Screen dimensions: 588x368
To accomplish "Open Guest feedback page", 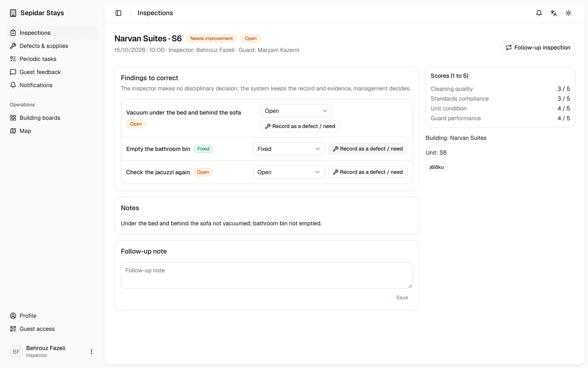I will (52, 72).
